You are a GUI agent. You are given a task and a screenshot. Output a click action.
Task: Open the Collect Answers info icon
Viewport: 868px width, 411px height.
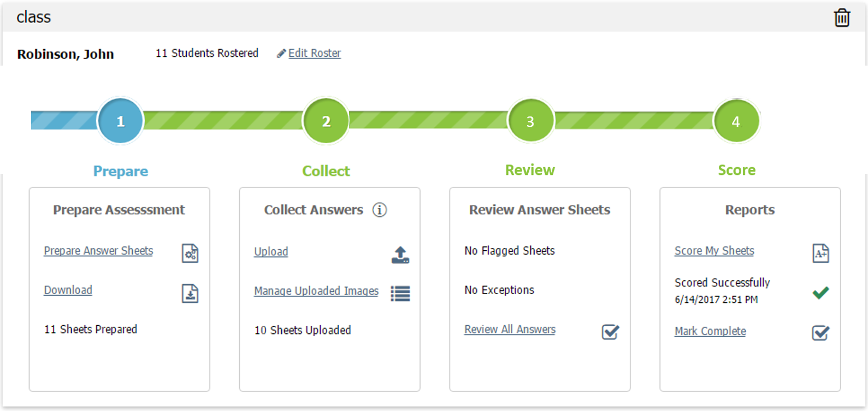(380, 210)
